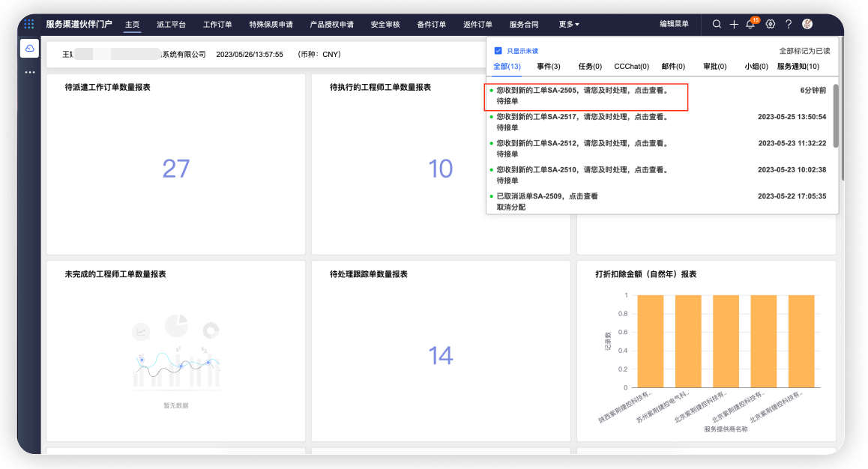Open the settings gear icon

click(770, 24)
